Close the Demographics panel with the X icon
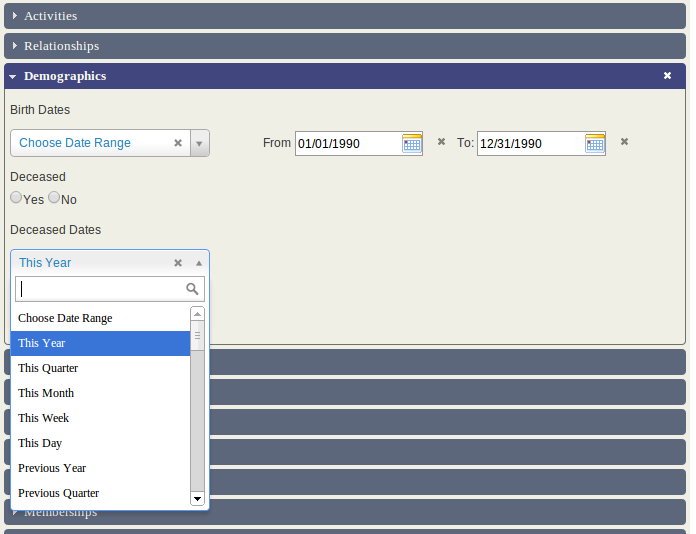Screen dimensions: 696x534 tap(667, 76)
